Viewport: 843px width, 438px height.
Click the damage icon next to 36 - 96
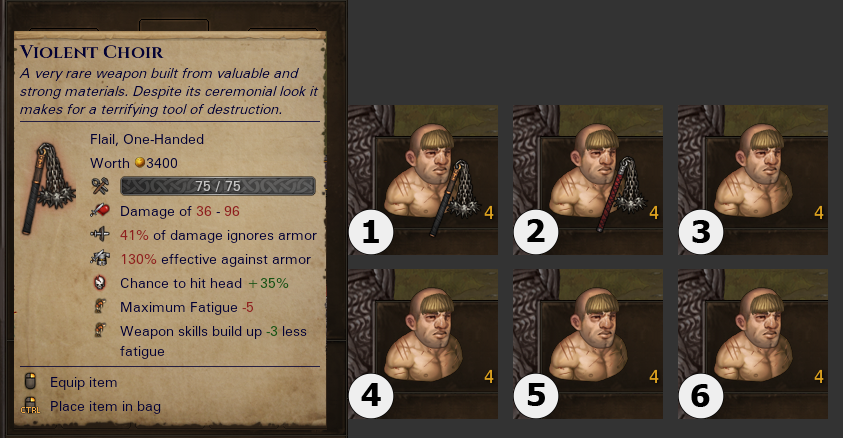(x=100, y=211)
